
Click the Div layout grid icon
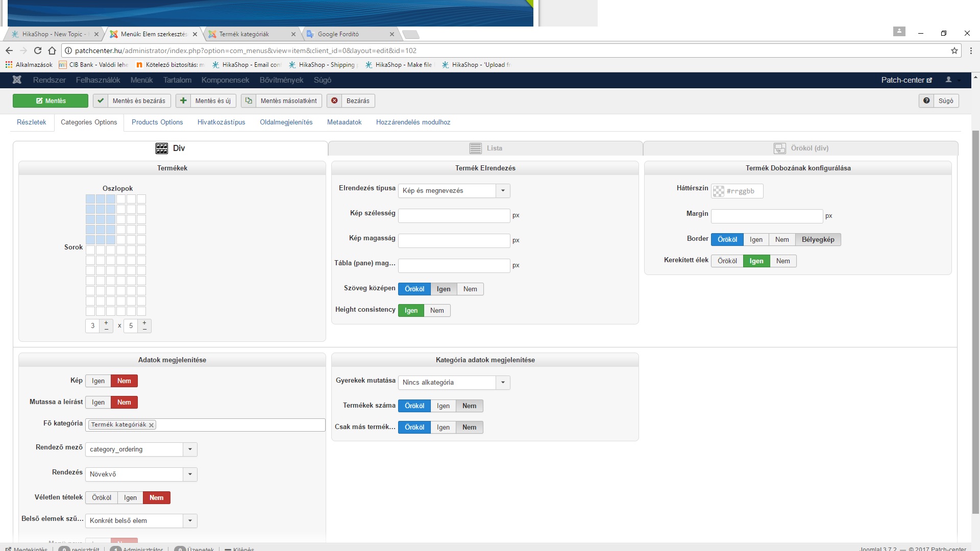pos(162,148)
